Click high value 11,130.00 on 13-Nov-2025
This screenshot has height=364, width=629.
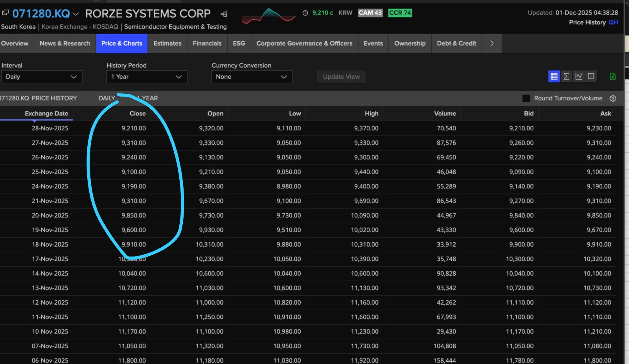click(365, 288)
